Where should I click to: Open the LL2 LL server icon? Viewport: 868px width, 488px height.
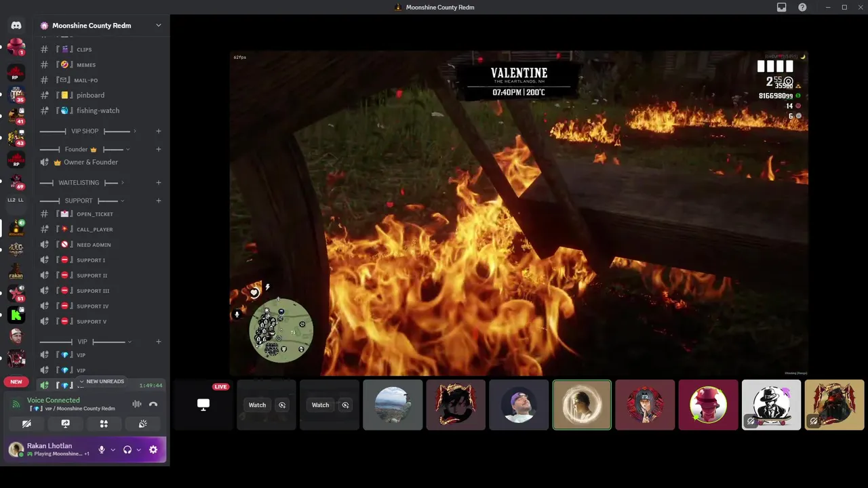pos(16,200)
